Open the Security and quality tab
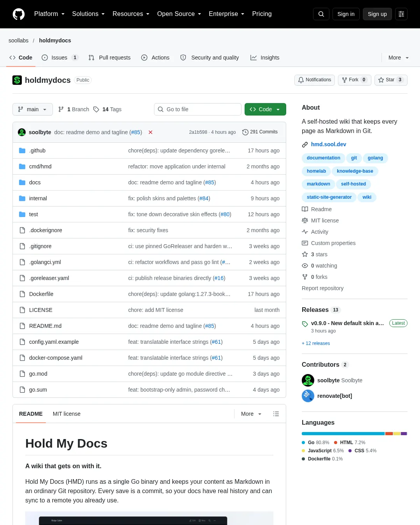Image resolution: width=420 pixels, height=525 pixels. 210,58
